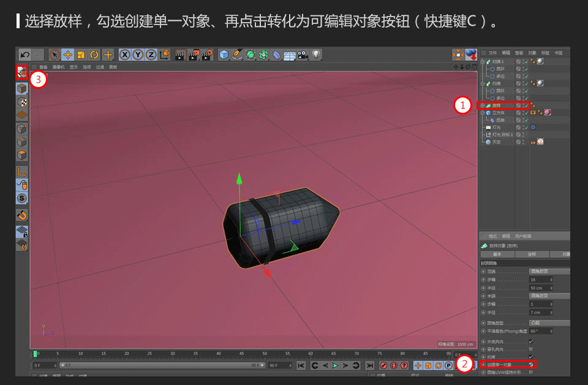Viewport: 588px width, 385px height.
Task: Open the 文件 menu in the object manager
Action: (x=492, y=53)
